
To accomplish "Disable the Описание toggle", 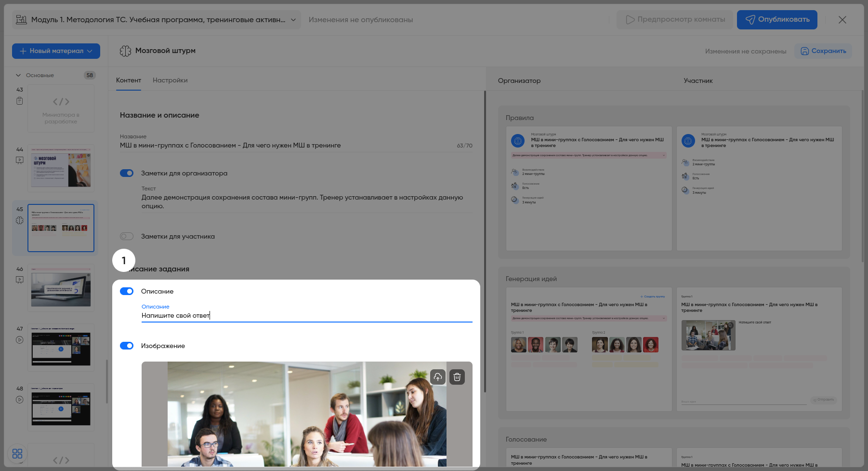I will (x=127, y=291).
